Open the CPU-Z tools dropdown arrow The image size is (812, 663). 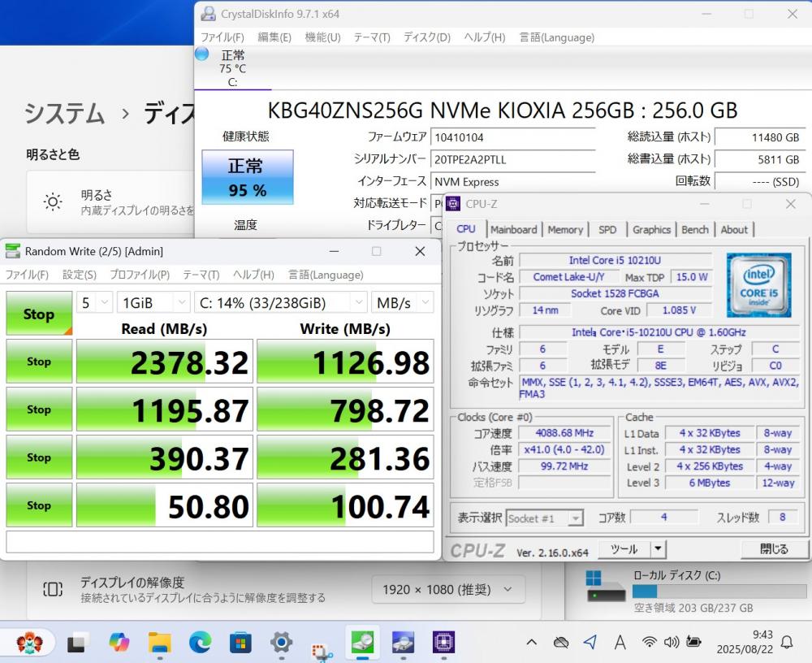click(x=658, y=548)
